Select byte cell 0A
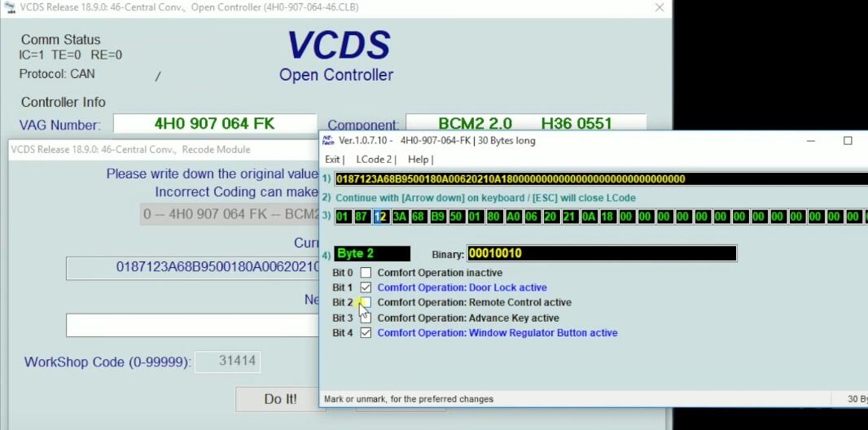 click(589, 217)
